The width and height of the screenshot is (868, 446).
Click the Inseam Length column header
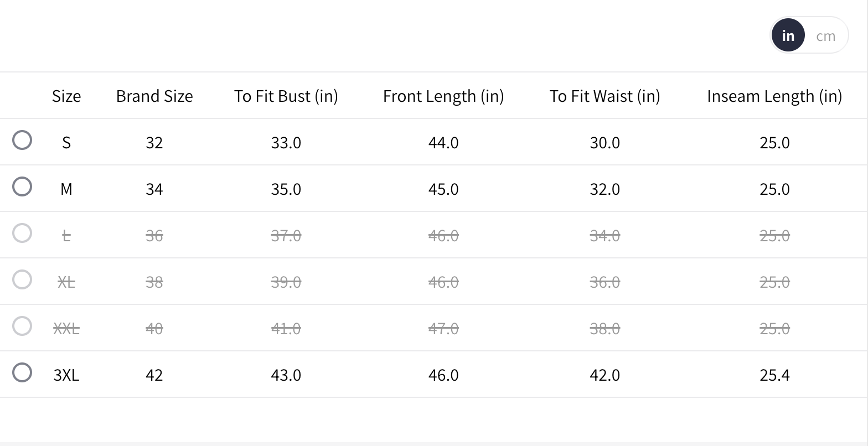tap(774, 96)
